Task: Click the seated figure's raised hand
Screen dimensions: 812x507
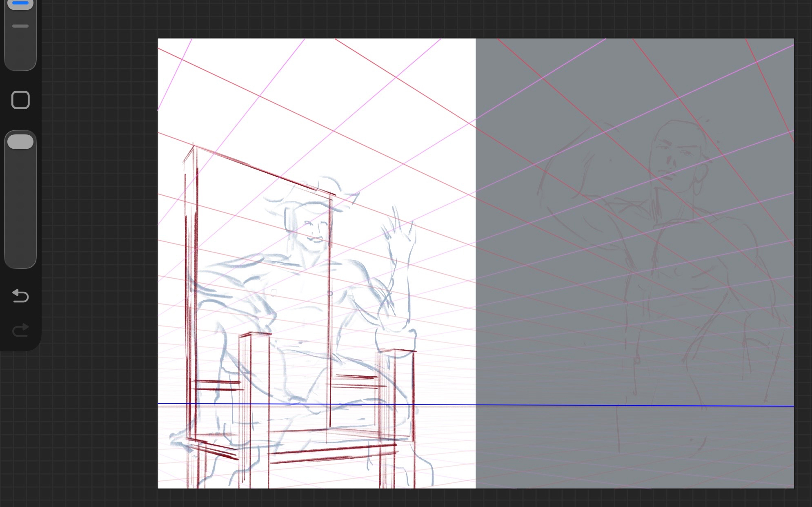Action: tap(398, 231)
